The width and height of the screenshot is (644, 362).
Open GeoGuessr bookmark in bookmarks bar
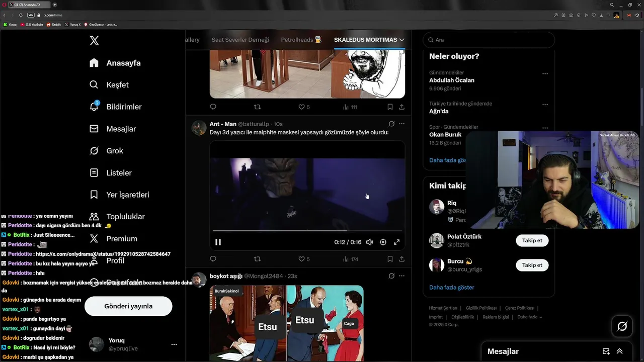pyautogui.click(x=100, y=24)
